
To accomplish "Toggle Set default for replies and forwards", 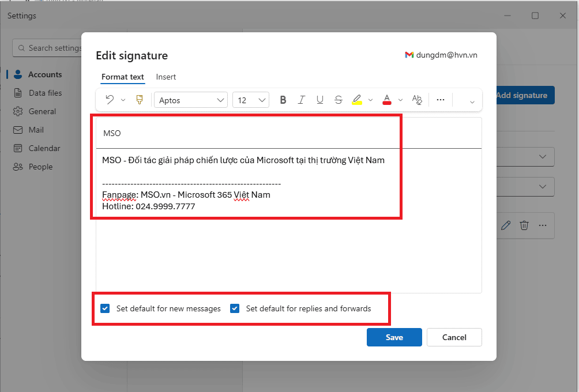I will [235, 308].
